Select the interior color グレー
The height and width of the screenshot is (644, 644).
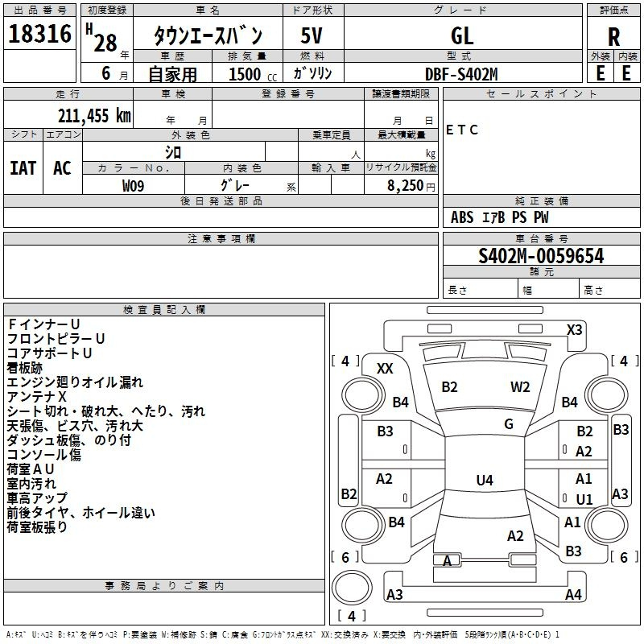pos(234,185)
